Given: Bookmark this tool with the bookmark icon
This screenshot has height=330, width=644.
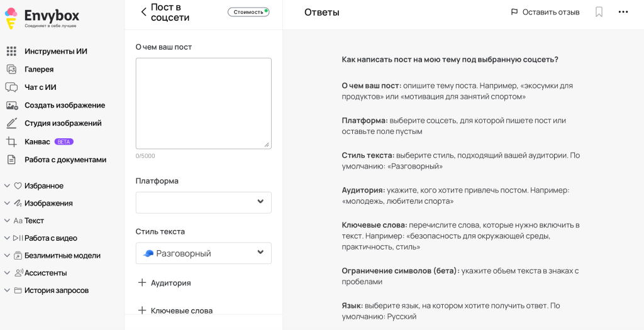Looking at the screenshot, I should (x=599, y=12).
